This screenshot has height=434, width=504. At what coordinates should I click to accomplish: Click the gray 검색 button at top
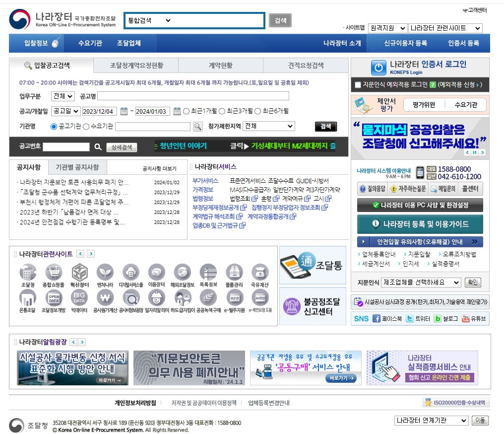[280, 20]
